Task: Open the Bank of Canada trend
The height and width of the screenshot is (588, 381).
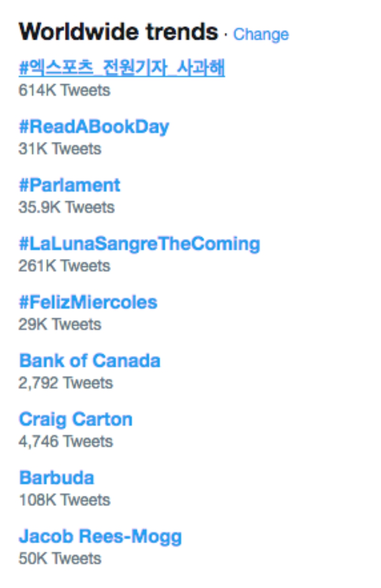Action: (90, 361)
